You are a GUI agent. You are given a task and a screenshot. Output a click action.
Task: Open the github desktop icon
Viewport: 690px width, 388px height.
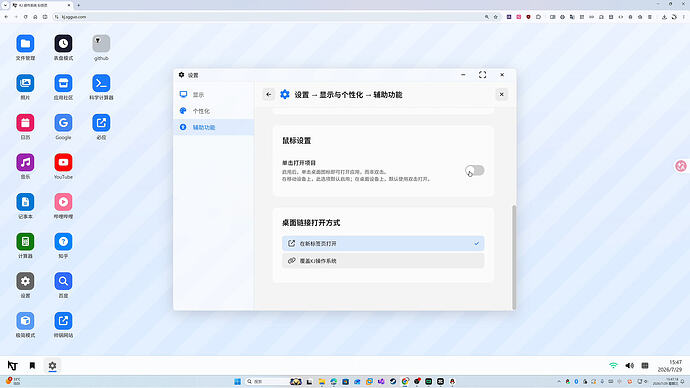101,44
